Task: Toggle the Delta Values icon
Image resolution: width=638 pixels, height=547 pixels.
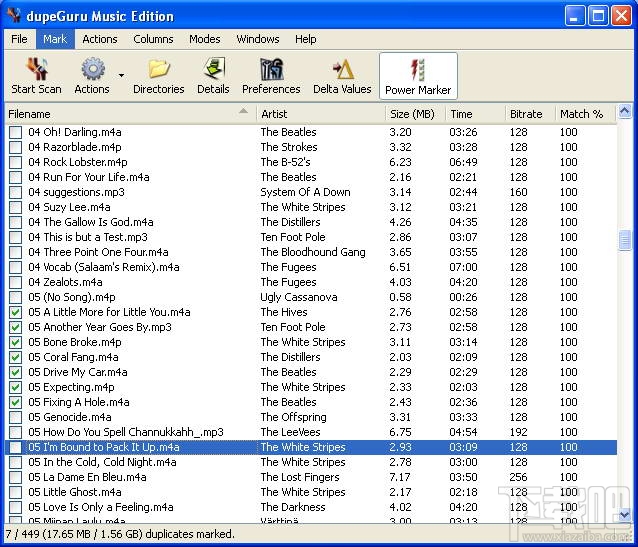Action: tap(343, 69)
